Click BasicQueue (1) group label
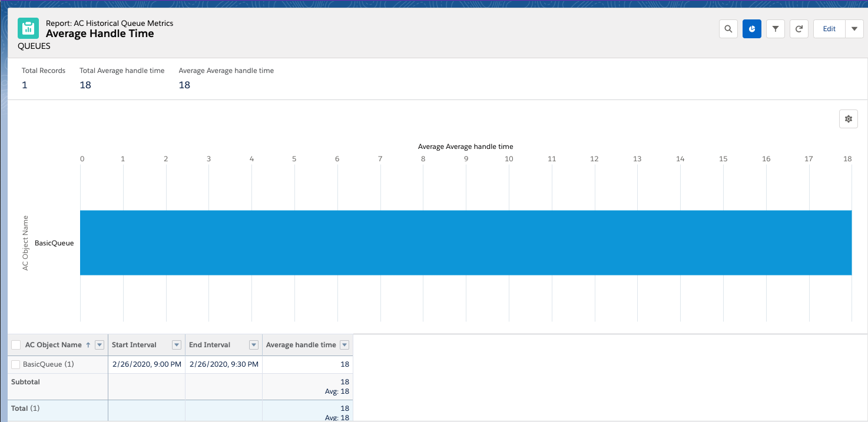868x422 pixels. [48, 364]
